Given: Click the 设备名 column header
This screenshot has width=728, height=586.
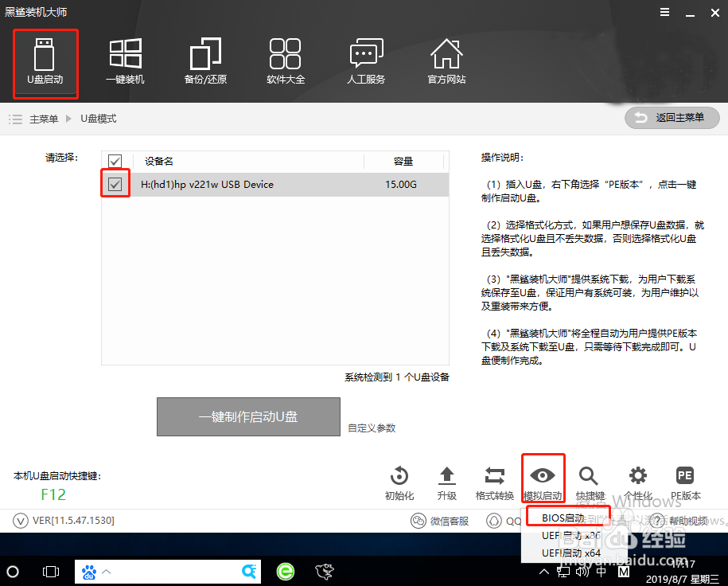Looking at the screenshot, I should pos(159,162).
